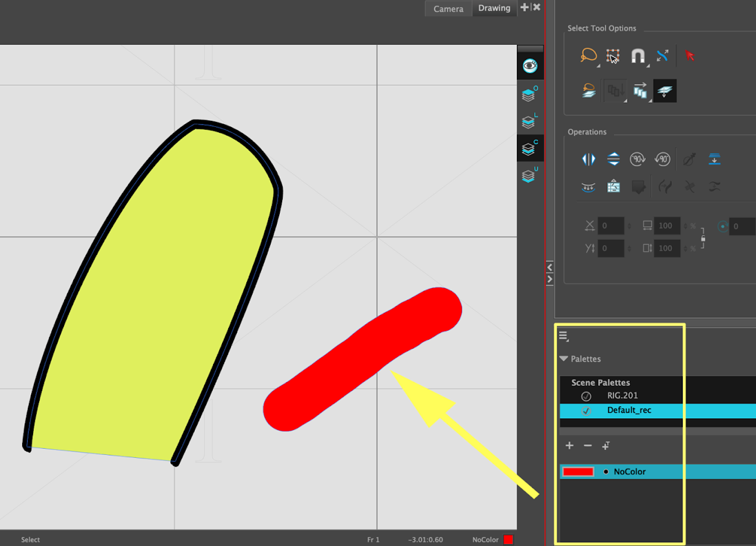The width and height of the screenshot is (756, 546).
Task: Click the Flip Horizontal operation icon
Action: coord(588,159)
